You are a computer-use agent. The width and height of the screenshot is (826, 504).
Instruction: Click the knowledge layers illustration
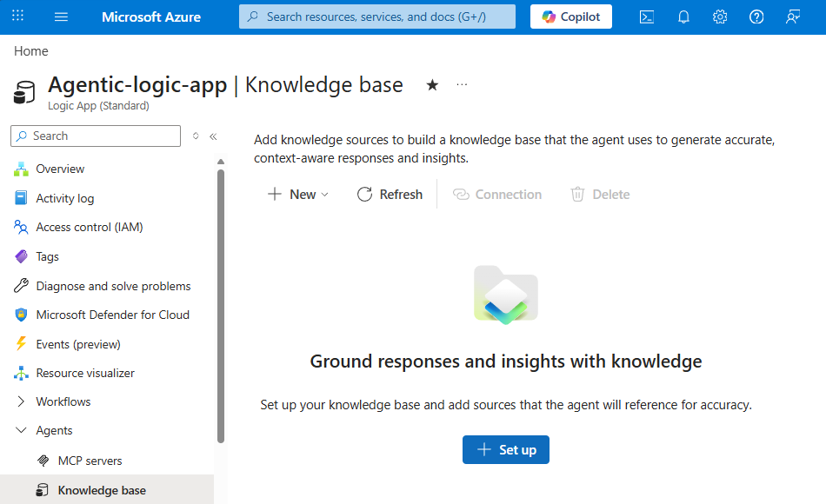click(x=506, y=295)
